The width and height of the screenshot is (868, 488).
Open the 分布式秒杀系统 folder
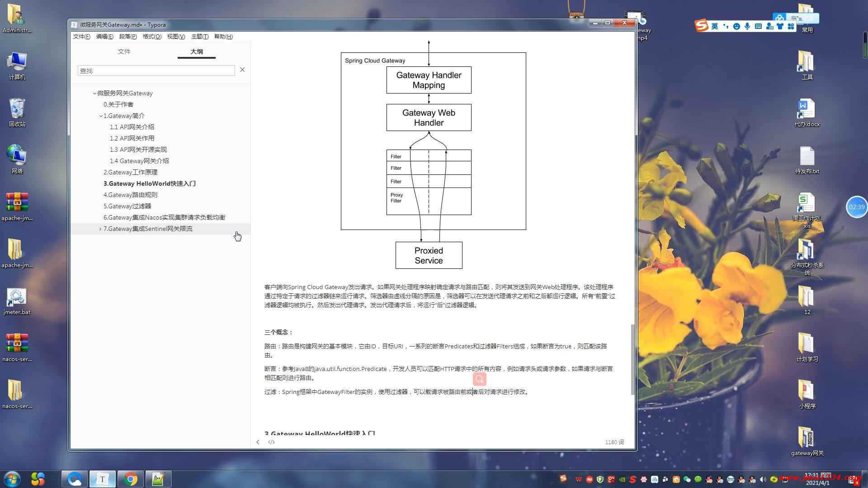807,257
